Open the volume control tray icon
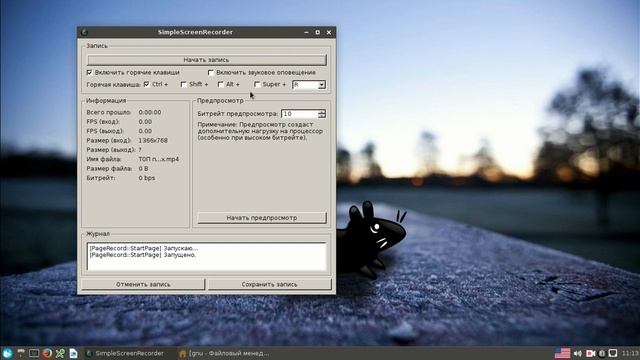This screenshot has height=360, width=640. (x=578, y=353)
